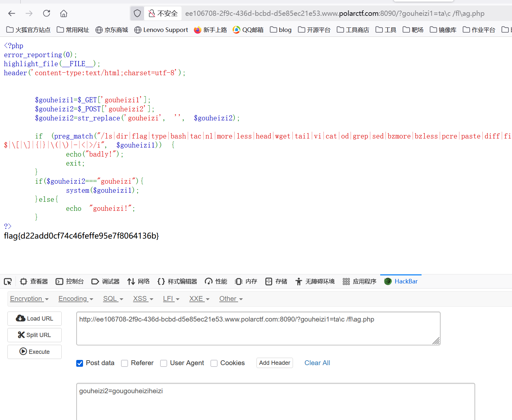Activate the devtools element picker icon
Image resolution: width=512 pixels, height=420 pixels.
(8, 282)
